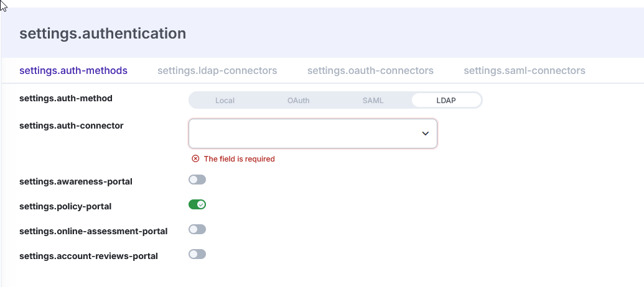This screenshot has width=644, height=287.
Task: Disable the policy-portal toggle switch
Action: pos(197,205)
